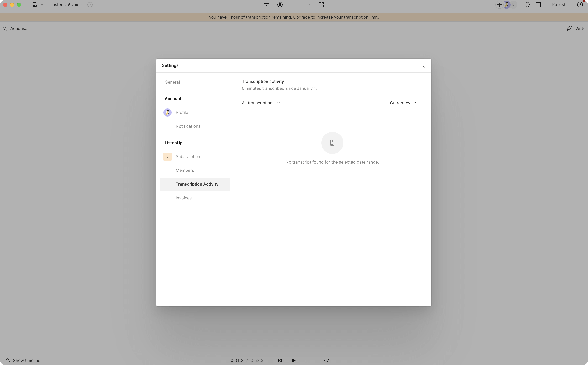
Task: Play the composition
Action: point(293,360)
